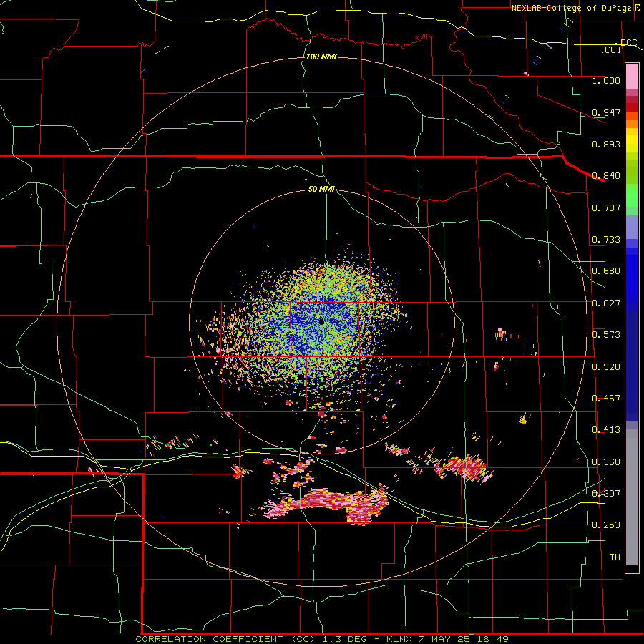
Task: Select the 0.840 scale value
Action: point(606,176)
